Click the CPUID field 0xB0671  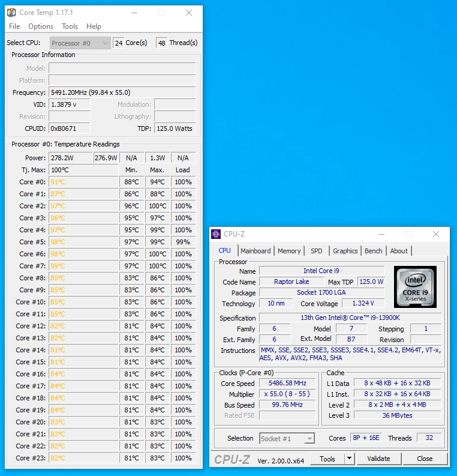click(70, 128)
